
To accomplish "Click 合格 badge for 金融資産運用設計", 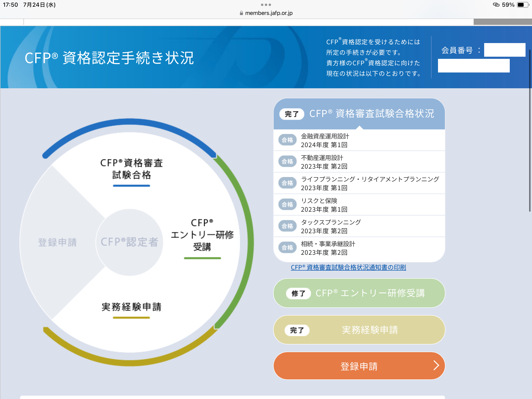I will [x=287, y=140].
